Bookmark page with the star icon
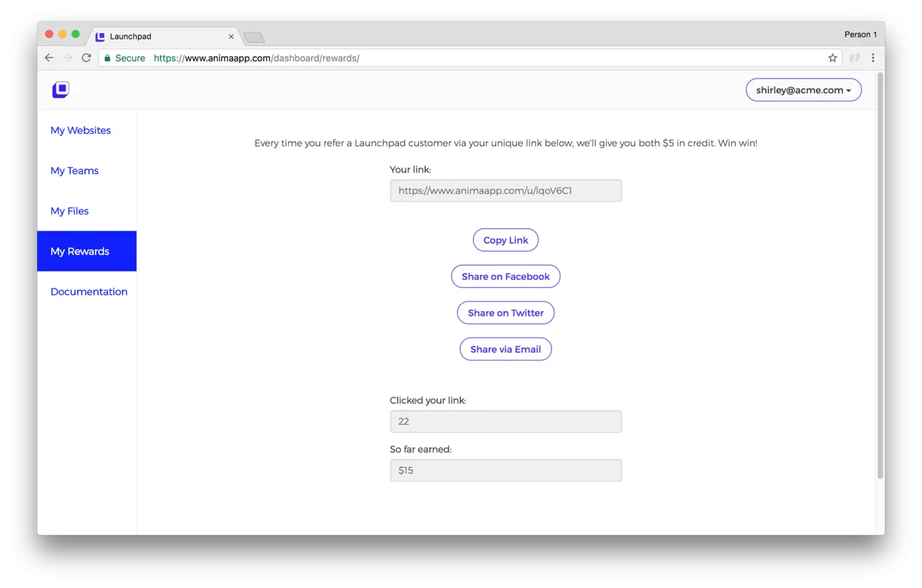This screenshot has height=588, width=922. click(x=833, y=58)
